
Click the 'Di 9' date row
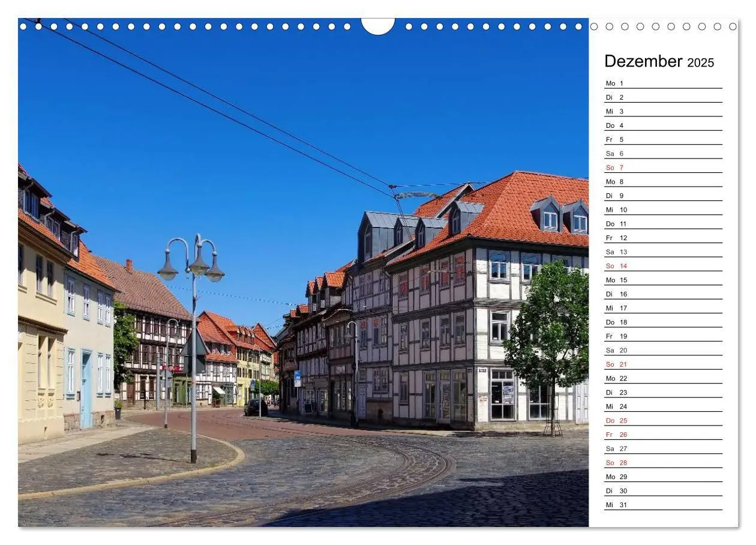coord(663,196)
